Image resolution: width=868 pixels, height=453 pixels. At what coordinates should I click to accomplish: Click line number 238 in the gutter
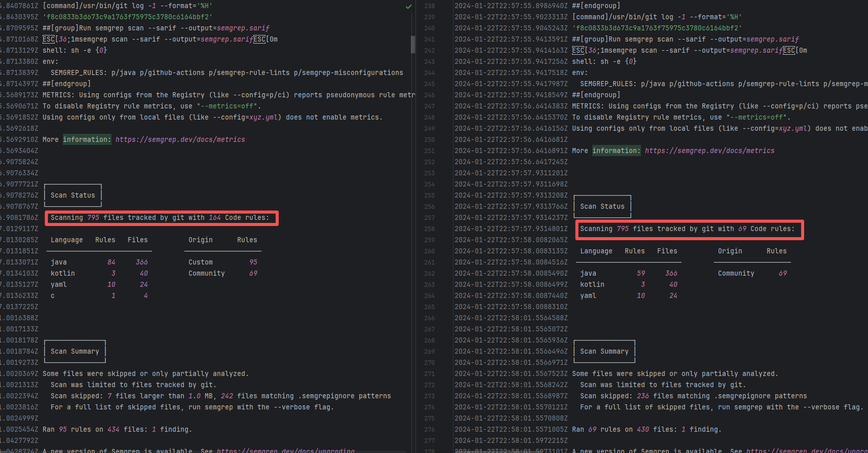tap(429, 6)
